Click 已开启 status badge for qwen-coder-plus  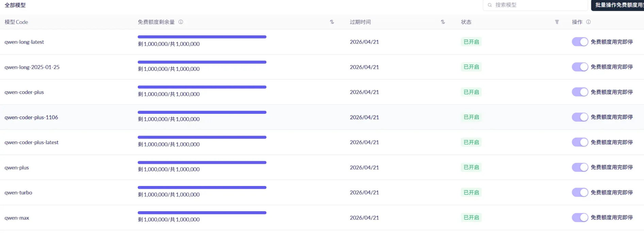[471, 92]
